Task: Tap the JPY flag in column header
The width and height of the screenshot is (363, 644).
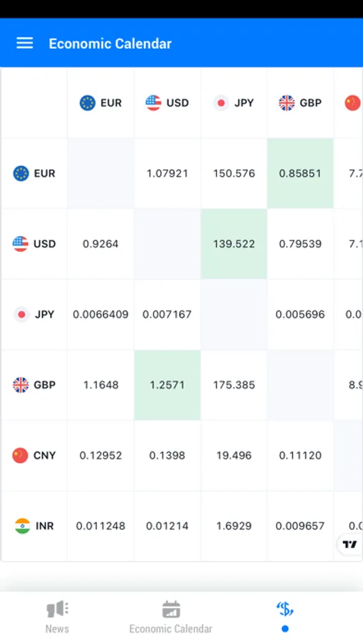Action: coord(221,102)
